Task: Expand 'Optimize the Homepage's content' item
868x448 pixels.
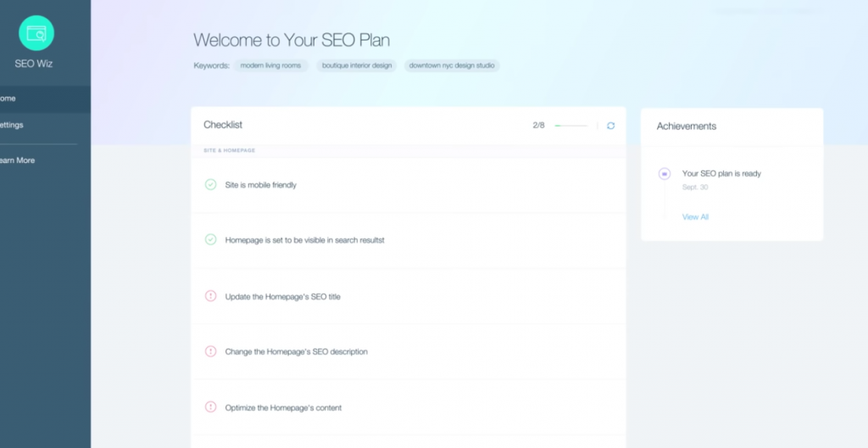Action: click(x=409, y=407)
